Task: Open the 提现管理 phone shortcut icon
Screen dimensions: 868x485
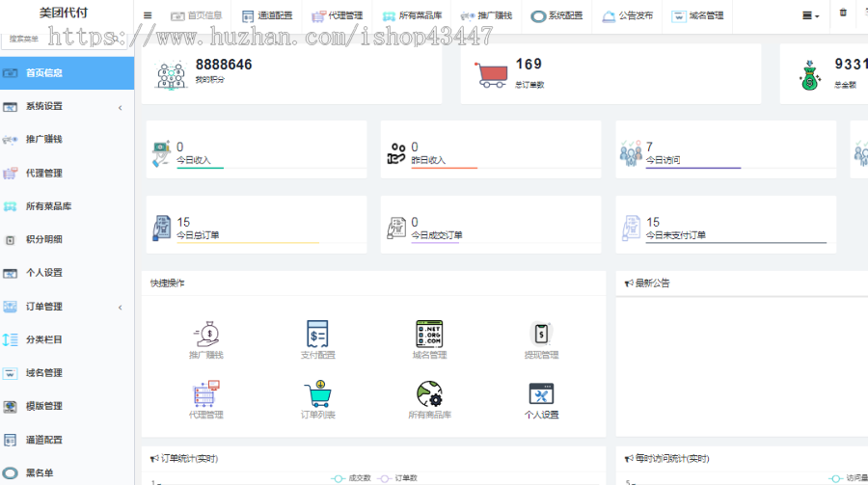Action: point(541,334)
